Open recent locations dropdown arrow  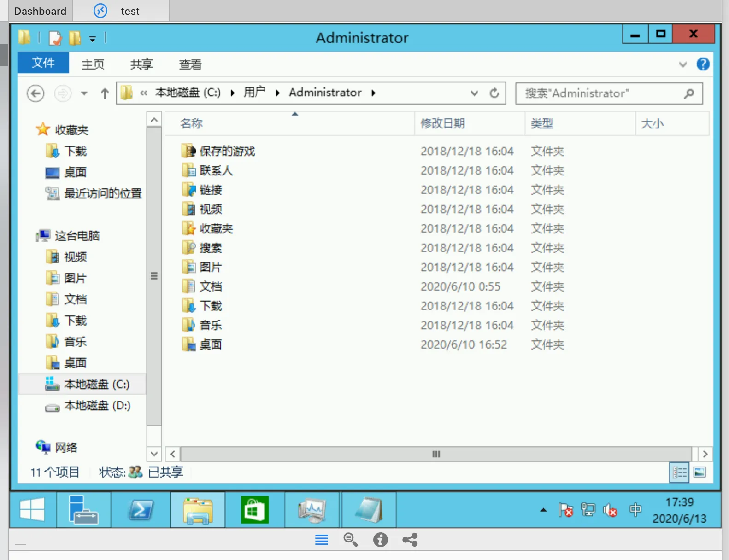(x=84, y=93)
